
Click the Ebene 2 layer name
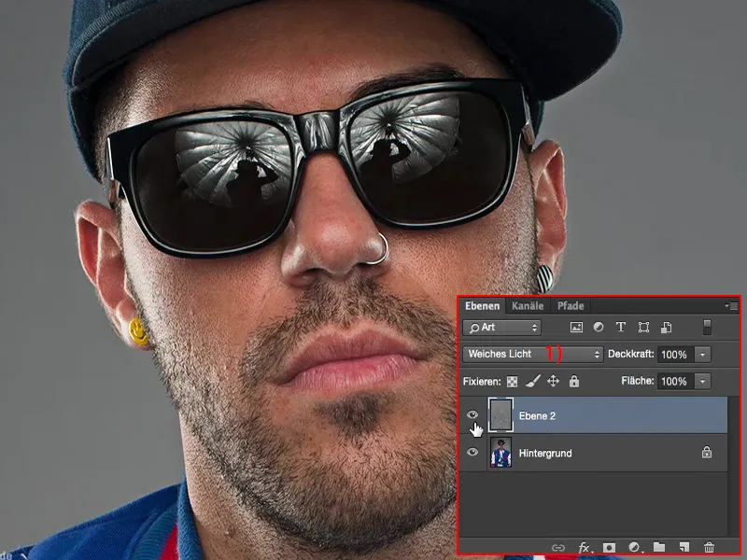point(537,415)
